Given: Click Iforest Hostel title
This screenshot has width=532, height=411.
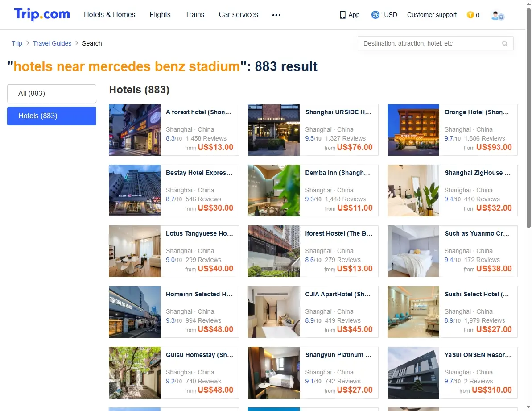Looking at the screenshot, I should point(338,233).
